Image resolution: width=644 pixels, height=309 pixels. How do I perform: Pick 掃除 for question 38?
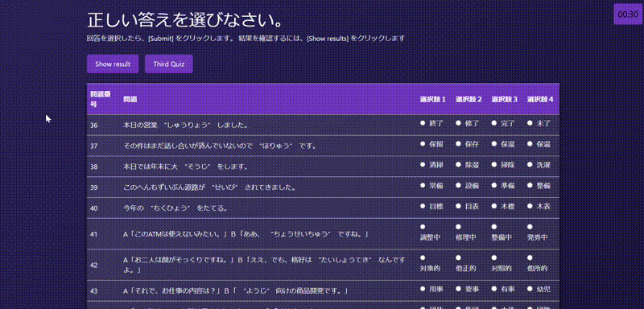494,164
